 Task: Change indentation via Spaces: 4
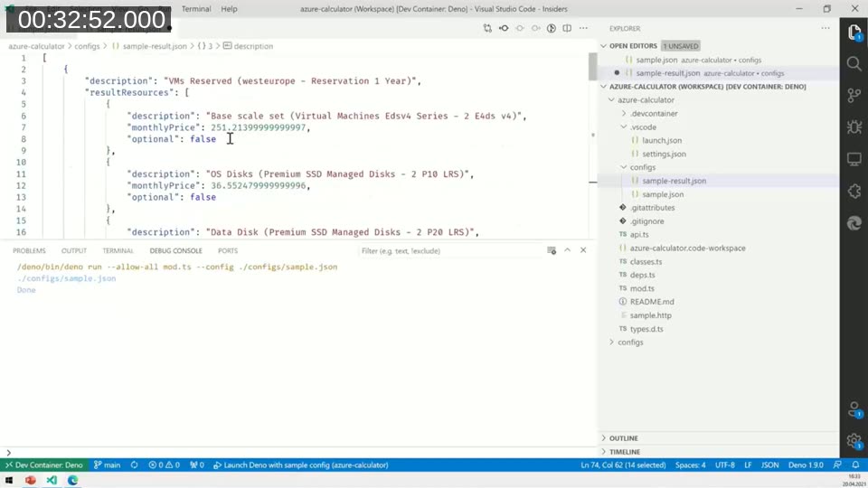(690, 465)
